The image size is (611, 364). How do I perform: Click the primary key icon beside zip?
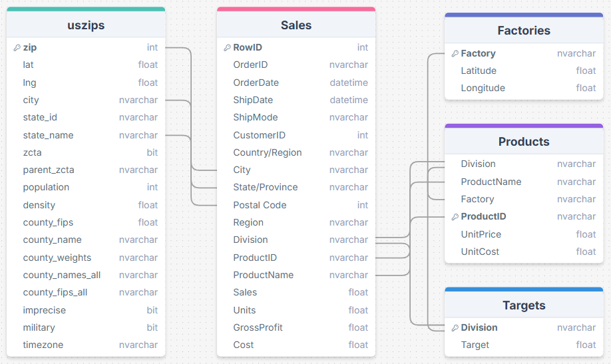click(17, 48)
